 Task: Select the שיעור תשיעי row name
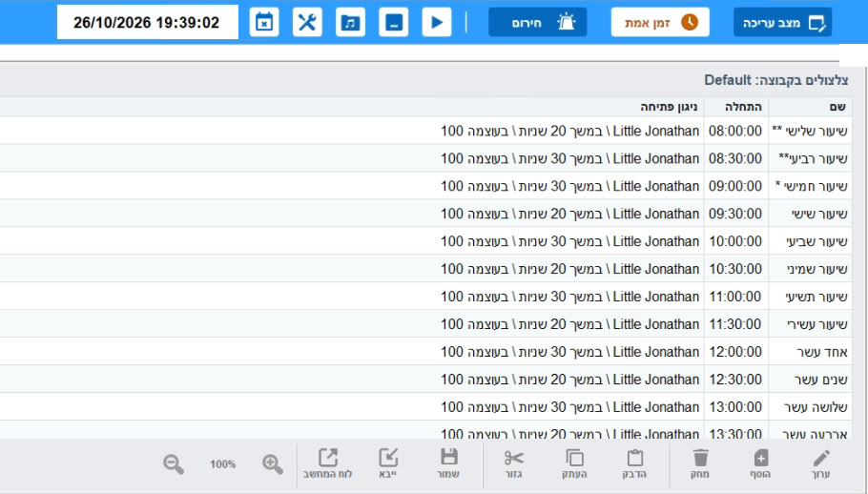coord(816,297)
